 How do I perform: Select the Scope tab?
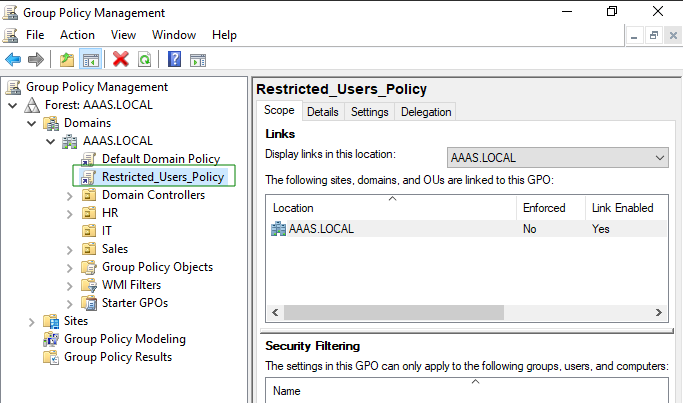[279, 110]
